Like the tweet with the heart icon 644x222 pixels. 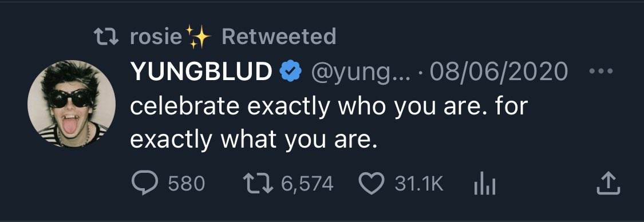pos(372,184)
